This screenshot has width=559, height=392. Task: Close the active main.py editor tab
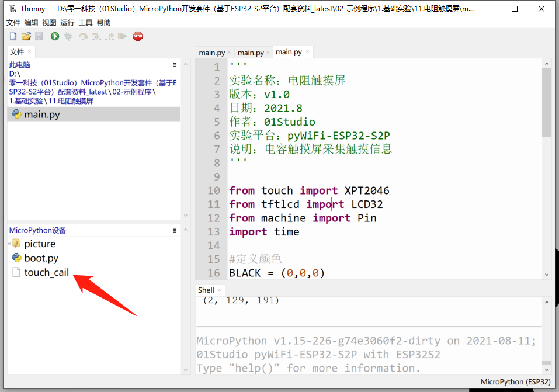point(308,53)
